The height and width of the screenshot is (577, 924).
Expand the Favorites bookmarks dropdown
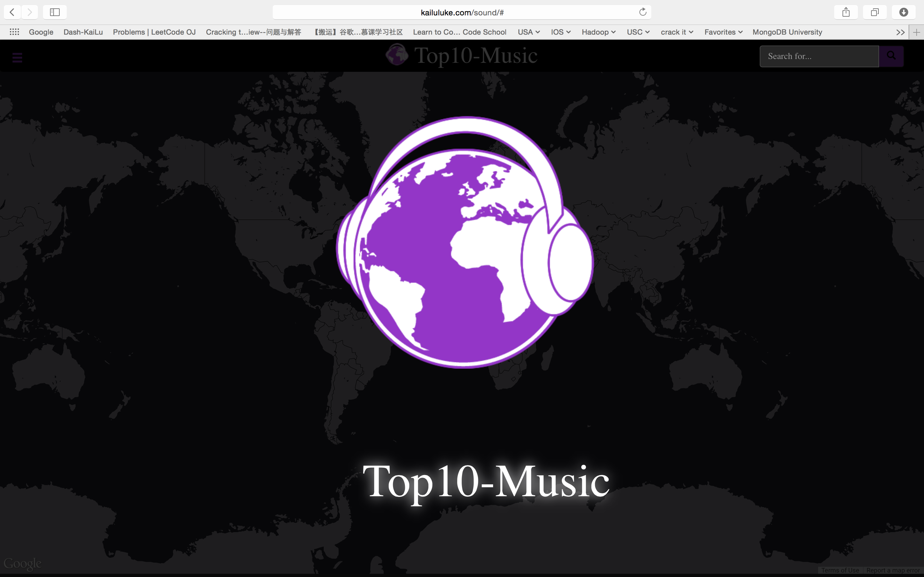tap(723, 32)
